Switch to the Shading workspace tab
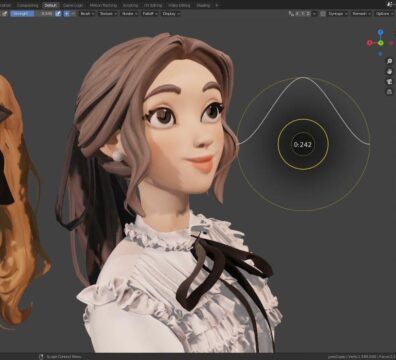Viewport: 396px width, 360px height. pyautogui.click(x=203, y=5)
